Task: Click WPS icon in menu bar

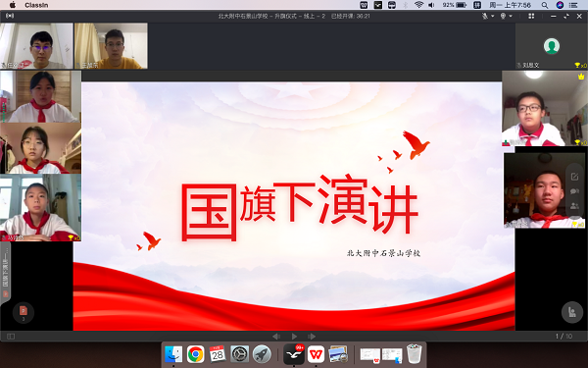Action: tap(364, 5)
